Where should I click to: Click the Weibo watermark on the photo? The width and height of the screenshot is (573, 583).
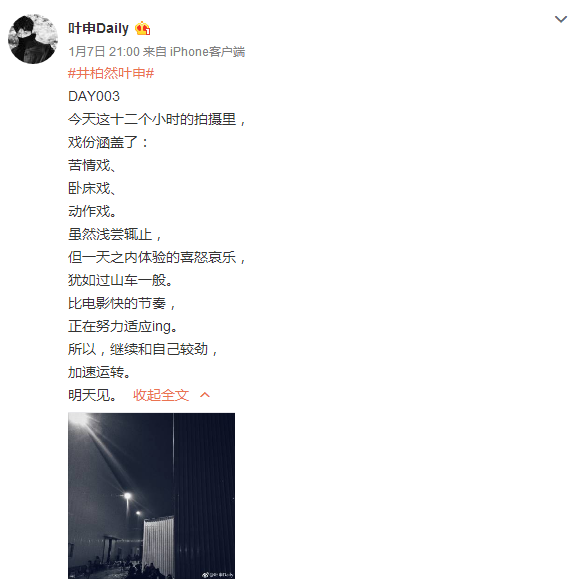[x=218, y=574]
